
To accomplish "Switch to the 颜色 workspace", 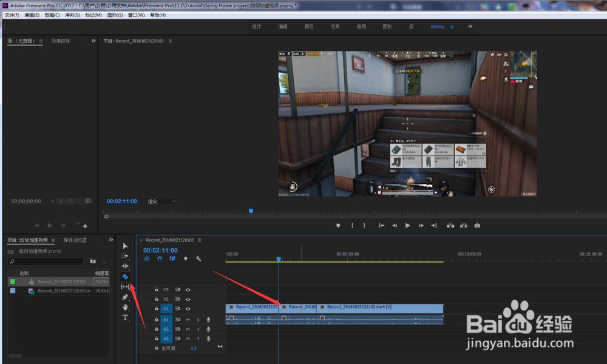I will [x=309, y=27].
